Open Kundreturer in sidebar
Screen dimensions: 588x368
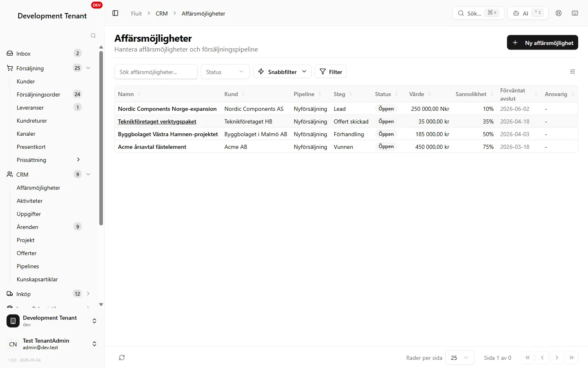pos(32,121)
